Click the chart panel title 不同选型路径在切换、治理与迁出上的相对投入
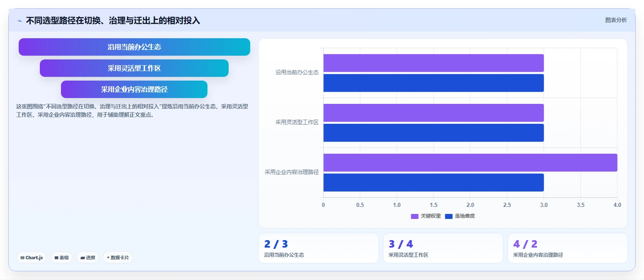The height and width of the screenshot is (280, 644). point(113,20)
